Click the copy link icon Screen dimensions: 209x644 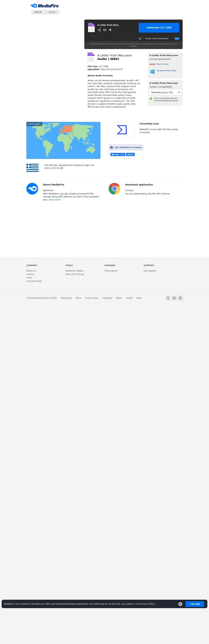105,30
